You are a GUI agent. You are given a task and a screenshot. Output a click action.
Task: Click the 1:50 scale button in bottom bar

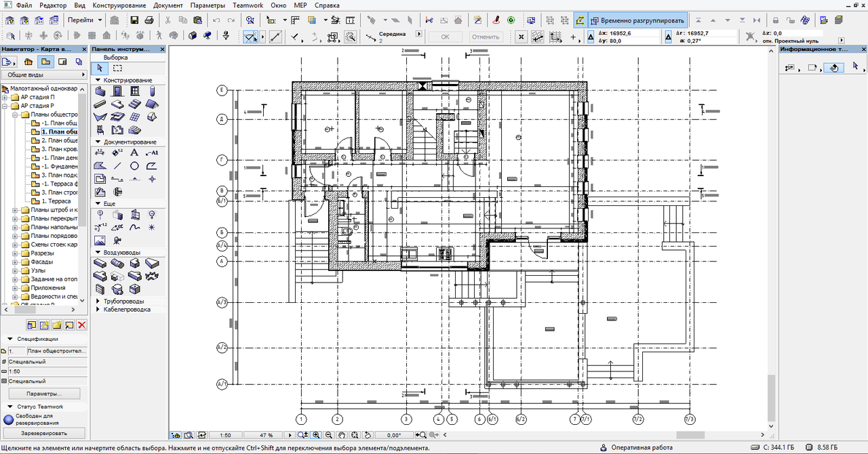point(226,435)
